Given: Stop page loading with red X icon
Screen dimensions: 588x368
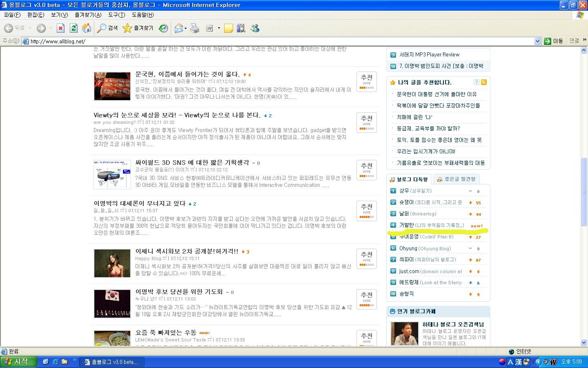Looking at the screenshot, I should pyautogui.click(x=60, y=28).
